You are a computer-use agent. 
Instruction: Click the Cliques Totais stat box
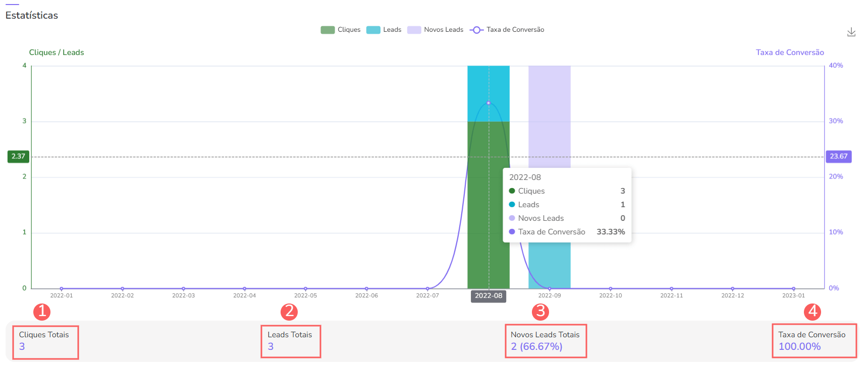(45, 341)
